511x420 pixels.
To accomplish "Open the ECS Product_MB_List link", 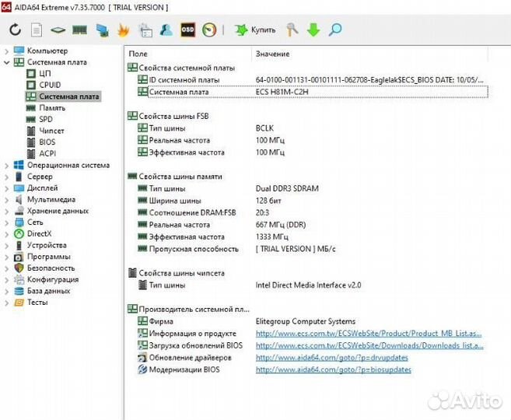I will [369, 334].
